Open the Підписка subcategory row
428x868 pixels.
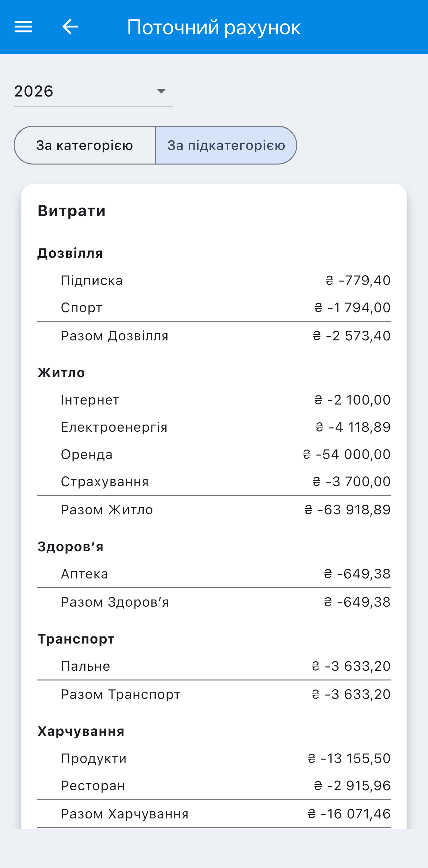[x=214, y=280]
